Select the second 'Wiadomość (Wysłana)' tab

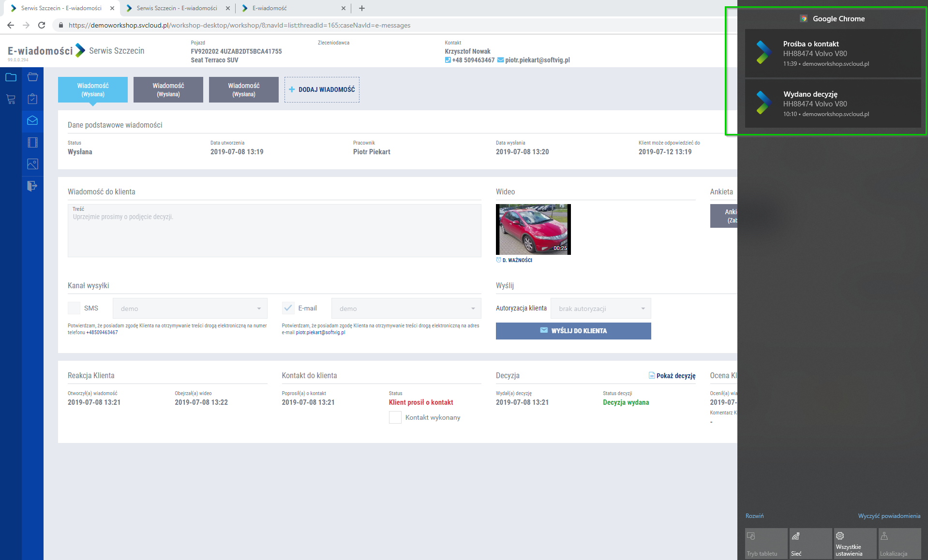click(168, 89)
